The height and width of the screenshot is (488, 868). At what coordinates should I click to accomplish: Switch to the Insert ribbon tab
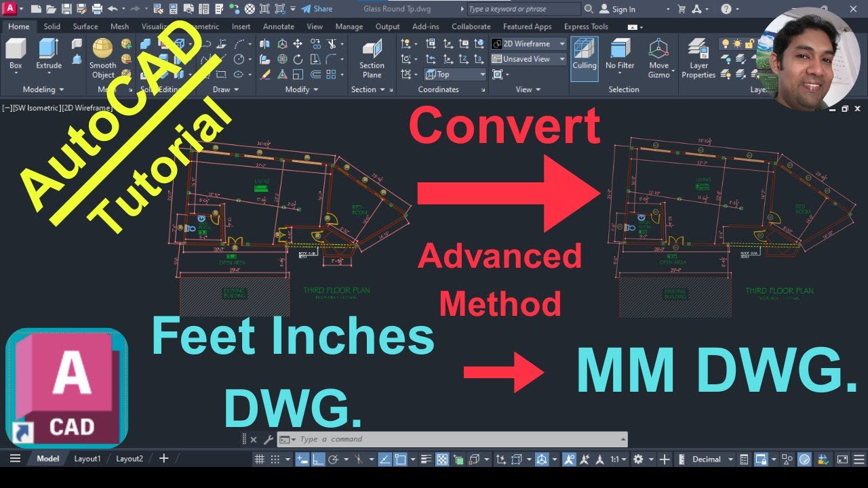pos(241,26)
